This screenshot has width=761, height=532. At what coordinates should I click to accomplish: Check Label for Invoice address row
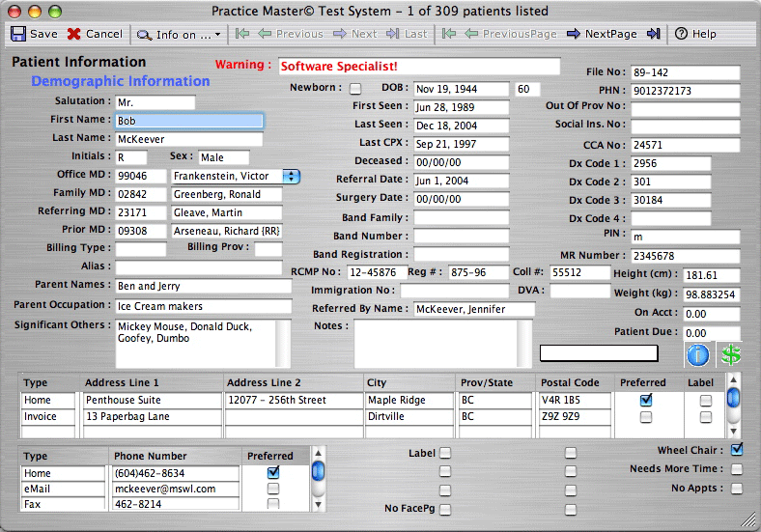point(706,417)
